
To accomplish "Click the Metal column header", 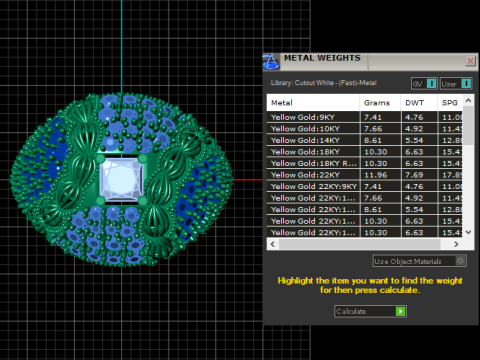I will coord(313,103).
